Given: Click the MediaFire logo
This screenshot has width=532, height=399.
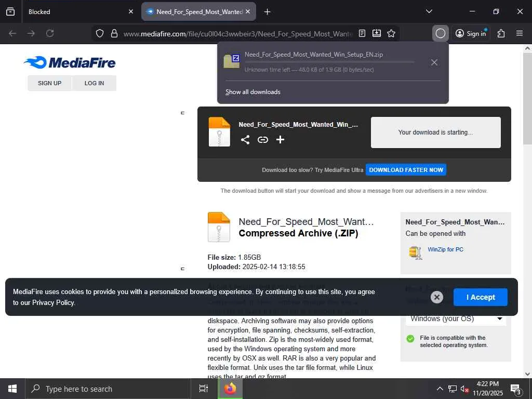Looking at the screenshot, I should pyautogui.click(x=70, y=62).
